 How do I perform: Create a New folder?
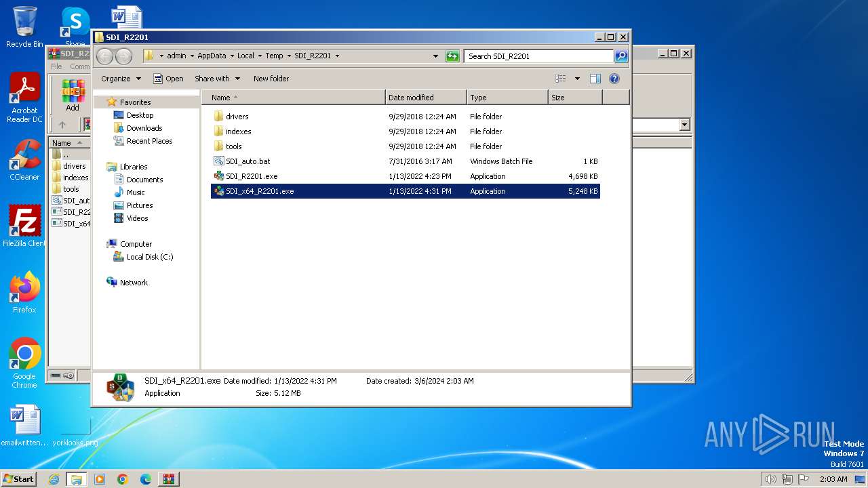coord(271,79)
